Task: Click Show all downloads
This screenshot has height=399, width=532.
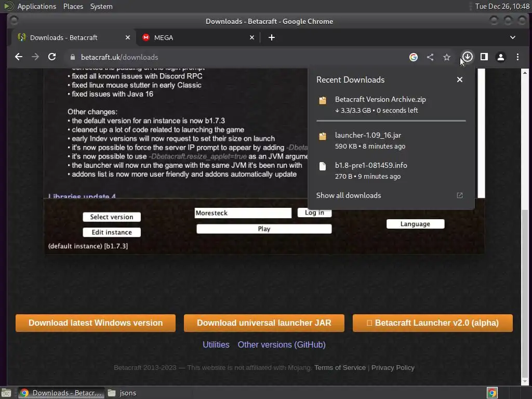Action: click(x=391, y=195)
